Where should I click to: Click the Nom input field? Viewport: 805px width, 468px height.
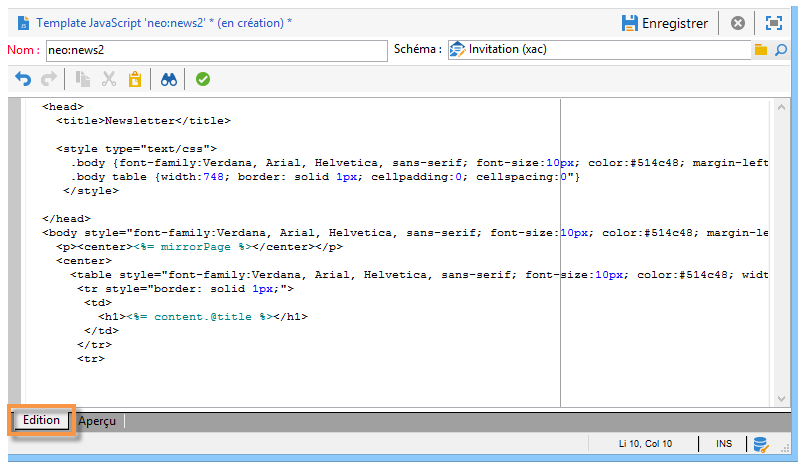click(x=217, y=50)
